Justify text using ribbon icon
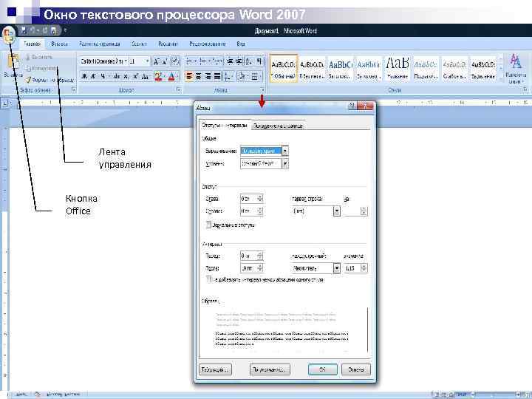Screen dimensions: 532x399 [217, 76]
